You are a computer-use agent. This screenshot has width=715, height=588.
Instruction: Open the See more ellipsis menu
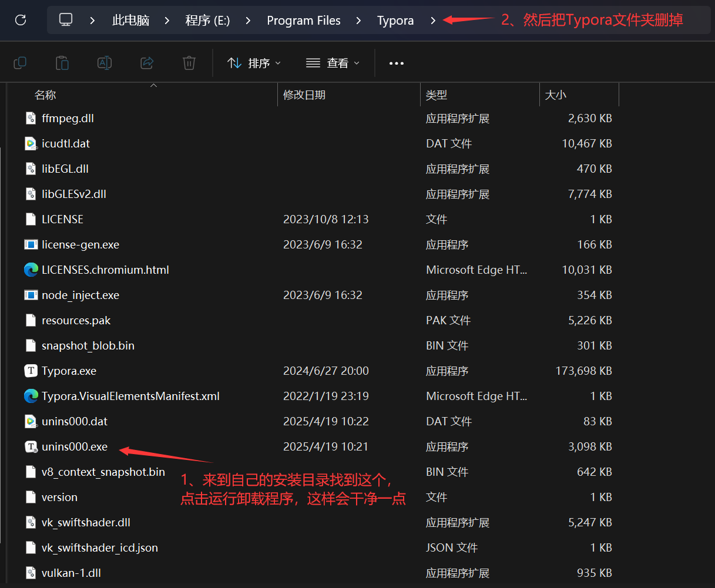pos(396,62)
